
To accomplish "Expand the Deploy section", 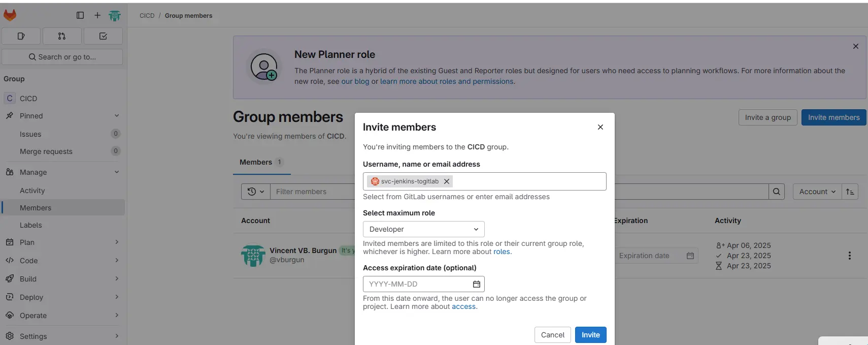I will 117,297.
